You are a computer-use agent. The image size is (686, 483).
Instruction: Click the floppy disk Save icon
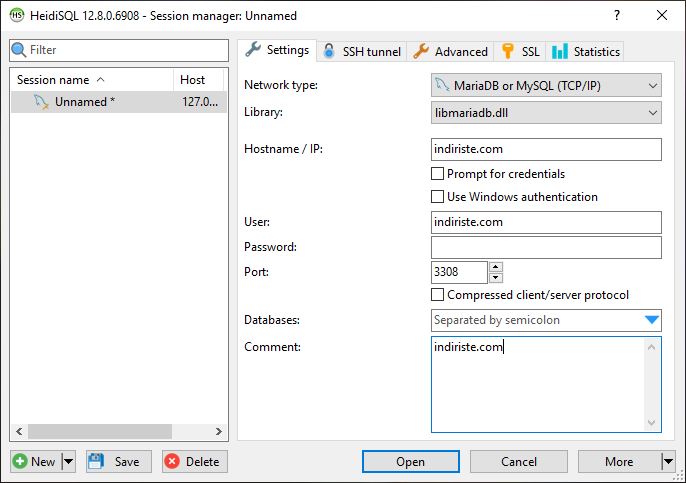click(96, 461)
